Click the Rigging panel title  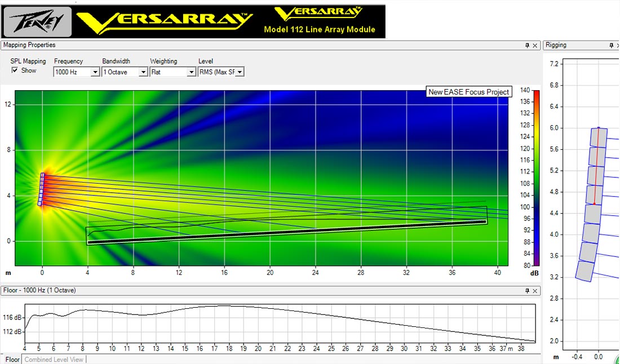coord(556,45)
